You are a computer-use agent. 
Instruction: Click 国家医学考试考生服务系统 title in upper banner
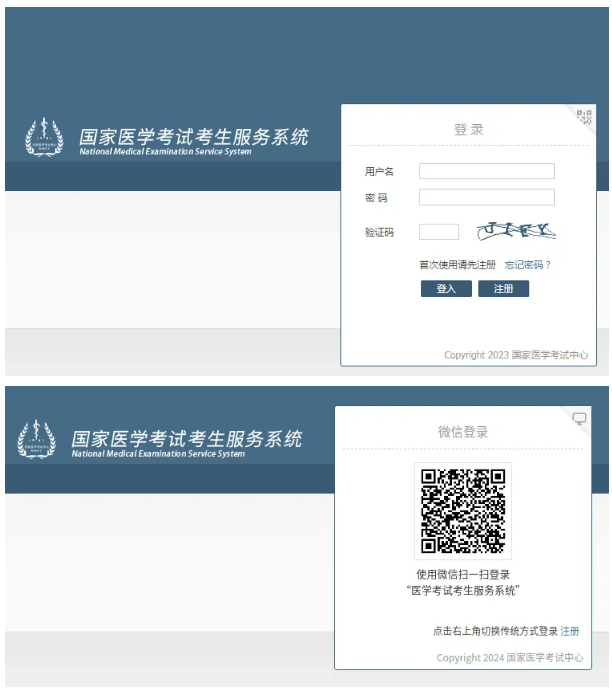194,136
